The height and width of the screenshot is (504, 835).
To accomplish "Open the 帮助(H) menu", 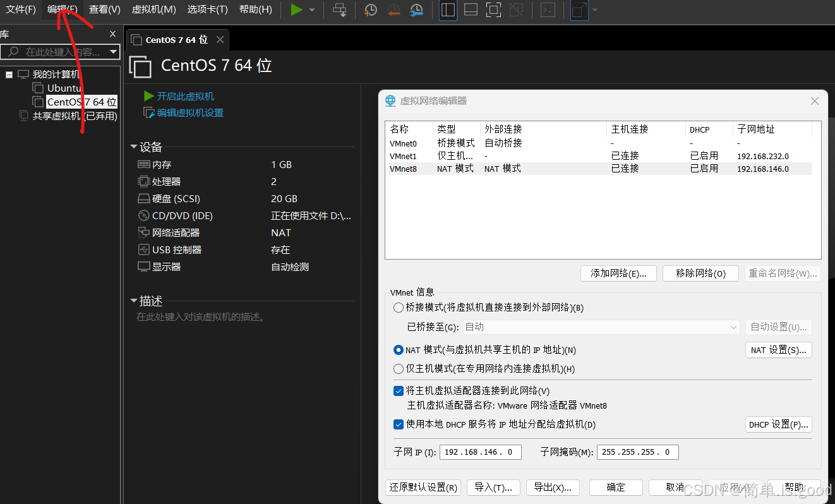I will pos(255,9).
